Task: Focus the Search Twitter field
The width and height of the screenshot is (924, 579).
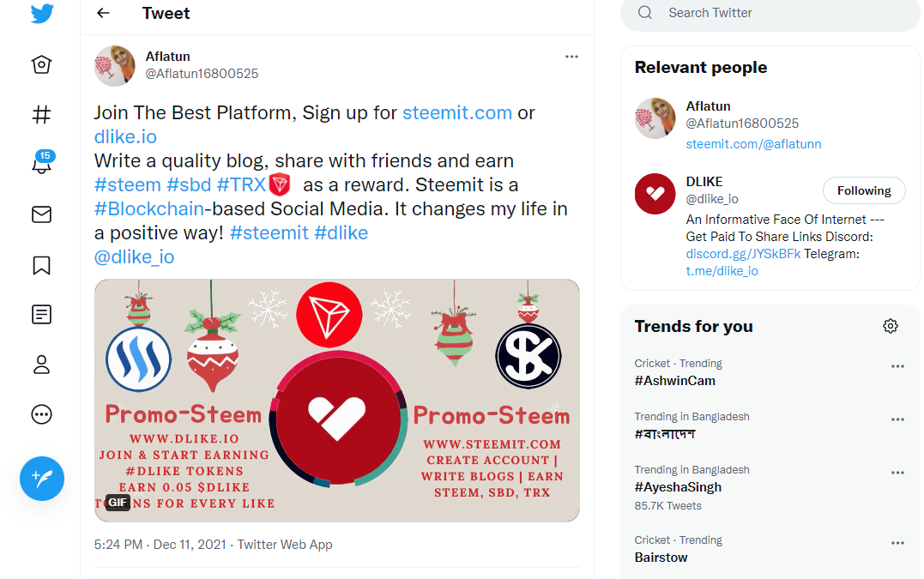Action: (x=770, y=13)
